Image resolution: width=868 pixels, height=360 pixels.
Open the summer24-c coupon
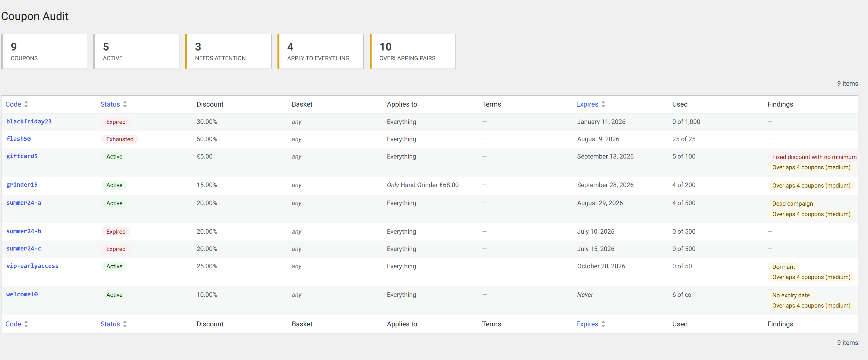(x=24, y=249)
